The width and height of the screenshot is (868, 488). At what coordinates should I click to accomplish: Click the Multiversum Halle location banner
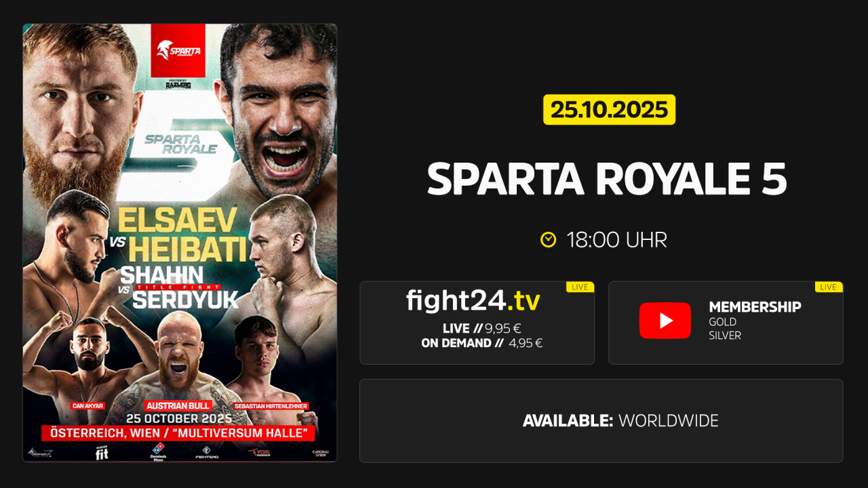point(178,432)
